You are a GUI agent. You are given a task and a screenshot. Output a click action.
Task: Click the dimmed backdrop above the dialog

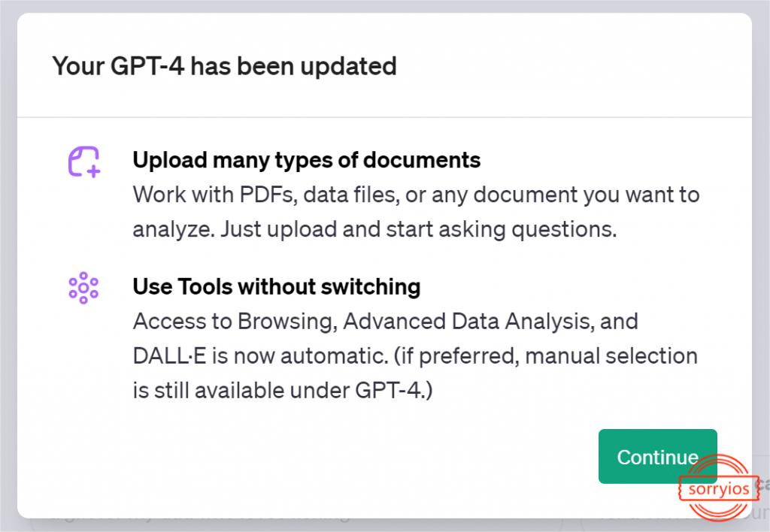(384, 5)
